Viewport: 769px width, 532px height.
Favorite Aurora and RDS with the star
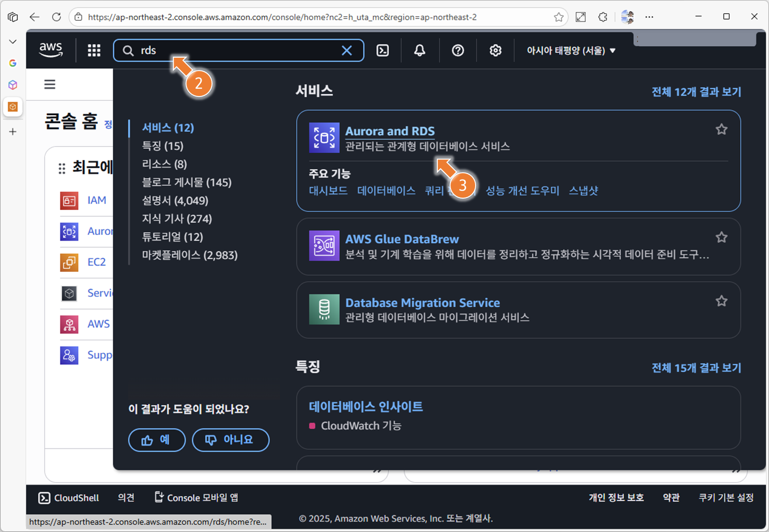point(721,129)
